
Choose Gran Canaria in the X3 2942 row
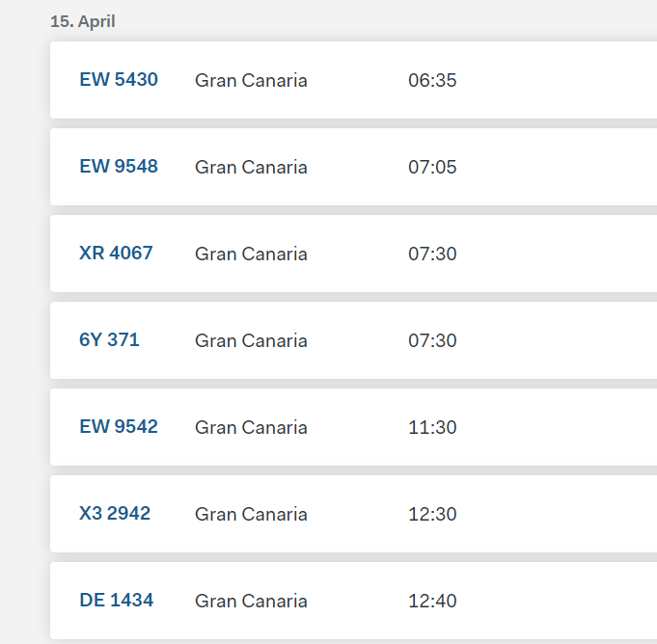(251, 514)
